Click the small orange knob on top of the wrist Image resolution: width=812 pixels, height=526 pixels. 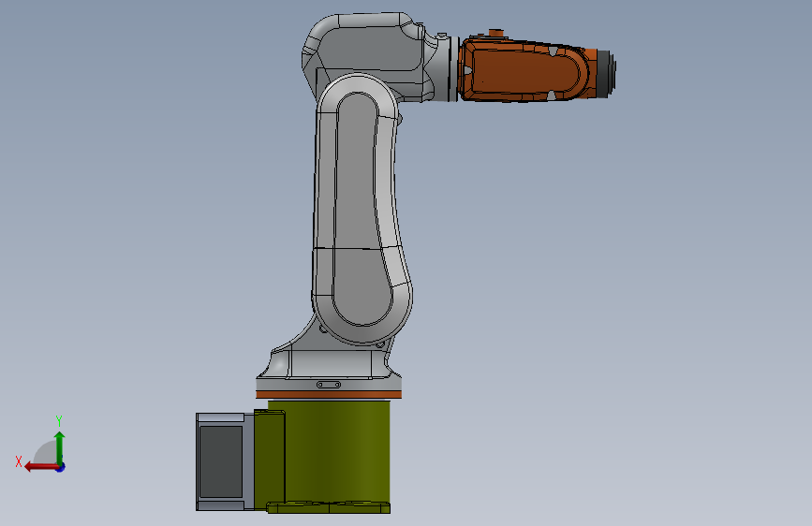tap(496, 33)
